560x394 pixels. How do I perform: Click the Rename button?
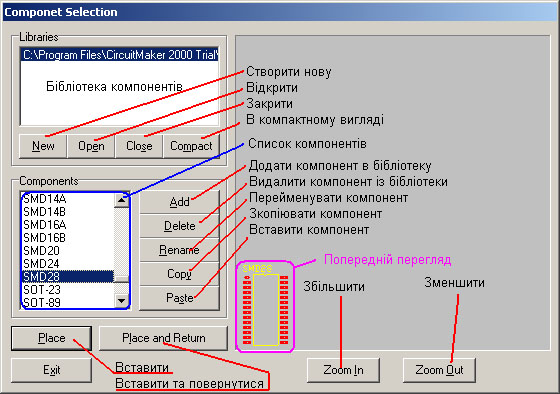(x=179, y=250)
